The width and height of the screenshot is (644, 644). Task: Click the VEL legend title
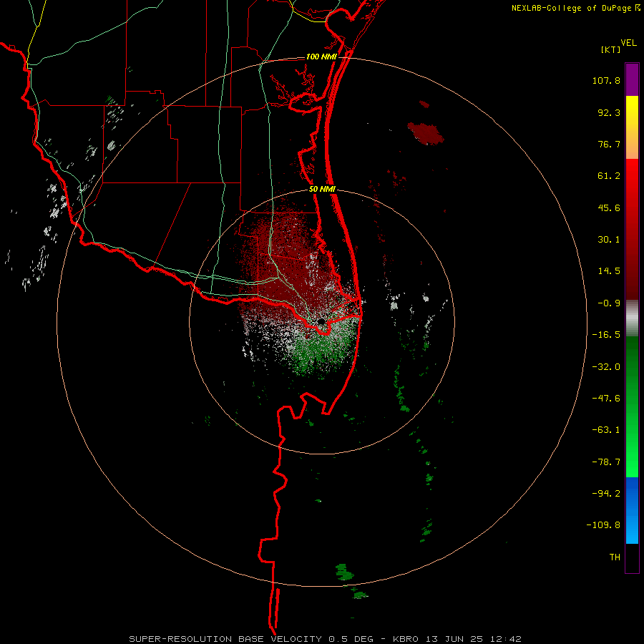[628, 43]
